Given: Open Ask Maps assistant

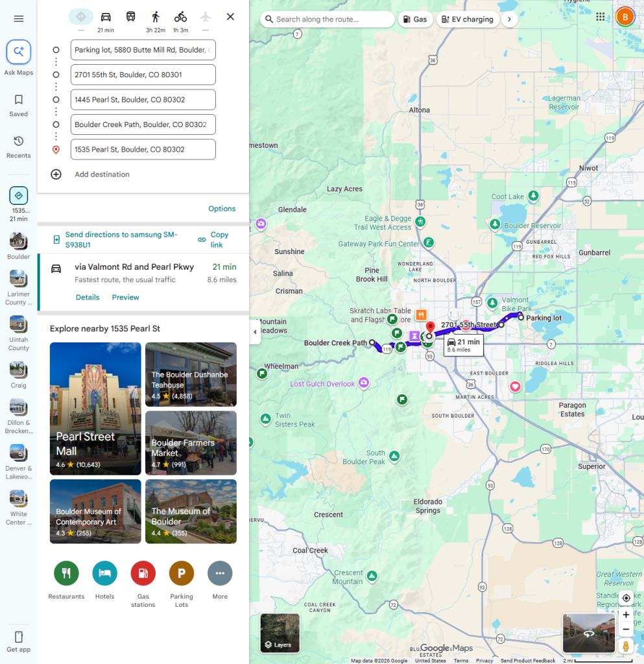Looking at the screenshot, I should pos(19,52).
